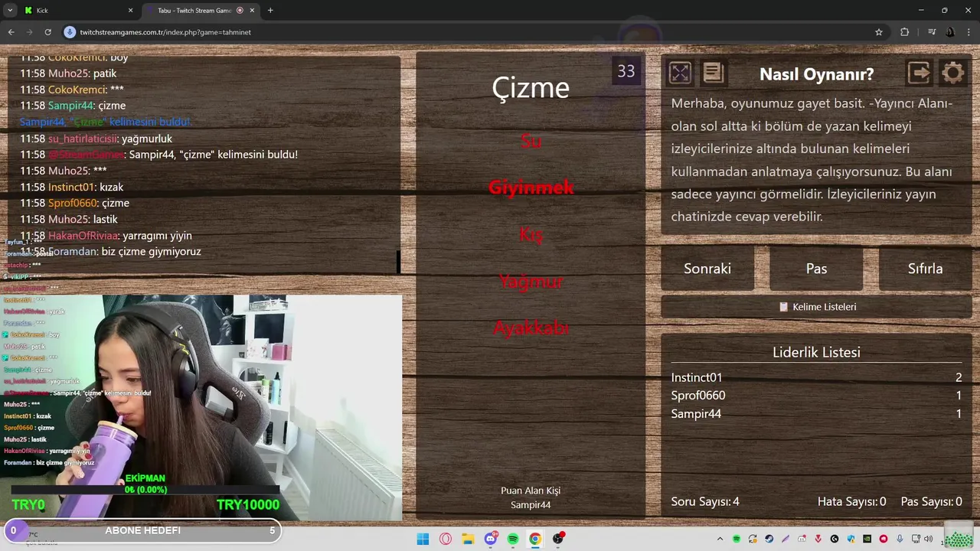The image size is (980, 551).
Task: Click the microphone icon in system tray
Action: coord(900,539)
